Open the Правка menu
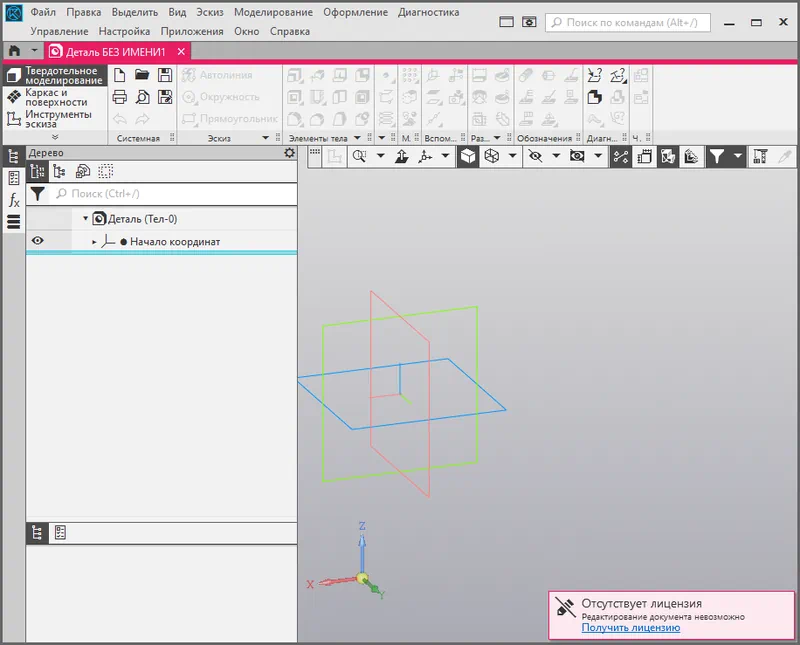800x645 pixels. pos(84,12)
